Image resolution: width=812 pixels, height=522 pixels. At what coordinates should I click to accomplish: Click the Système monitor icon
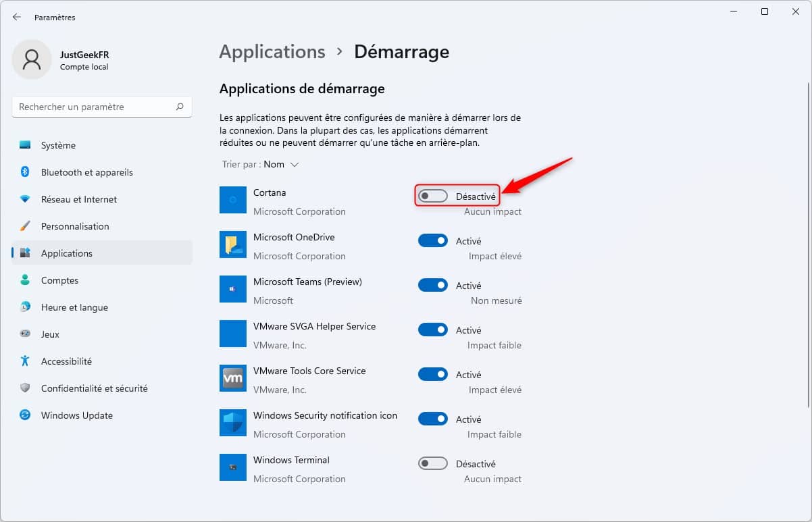[25, 145]
